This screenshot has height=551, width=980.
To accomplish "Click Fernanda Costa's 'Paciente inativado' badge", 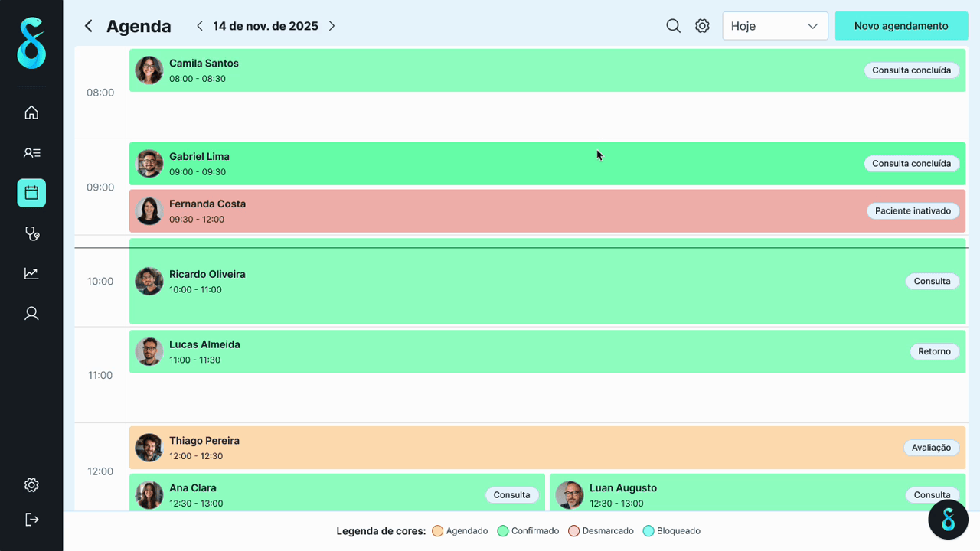I will (x=913, y=210).
